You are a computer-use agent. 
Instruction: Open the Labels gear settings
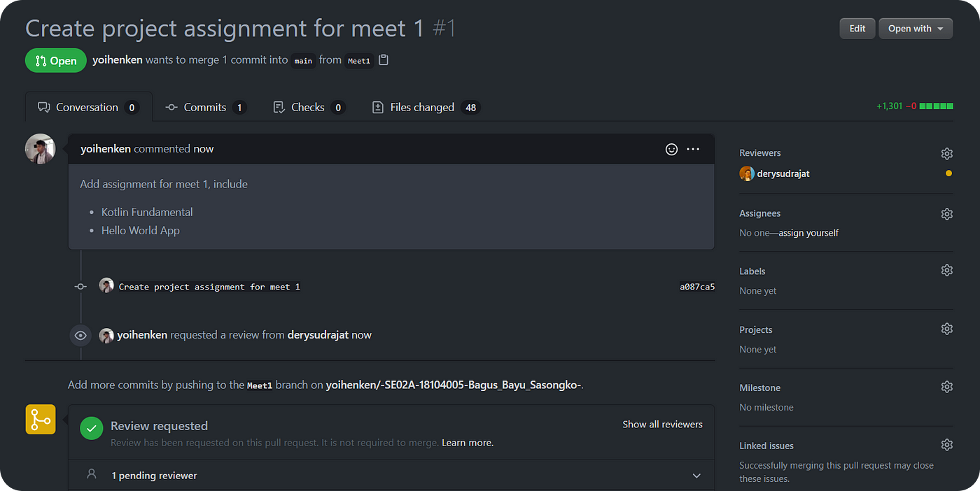pyautogui.click(x=946, y=271)
